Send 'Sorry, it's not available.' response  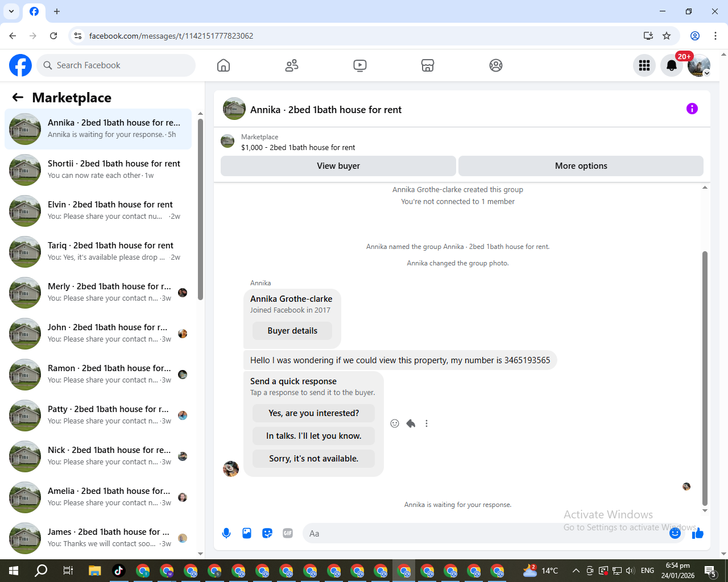(314, 459)
